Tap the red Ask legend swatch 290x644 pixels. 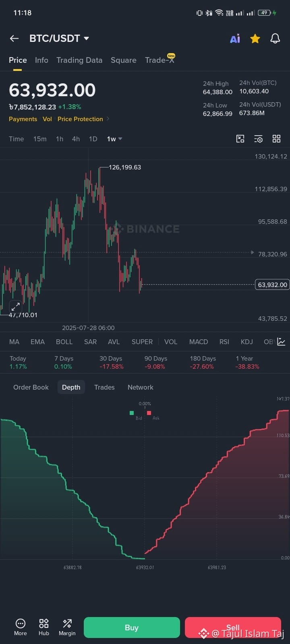tap(149, 413)
